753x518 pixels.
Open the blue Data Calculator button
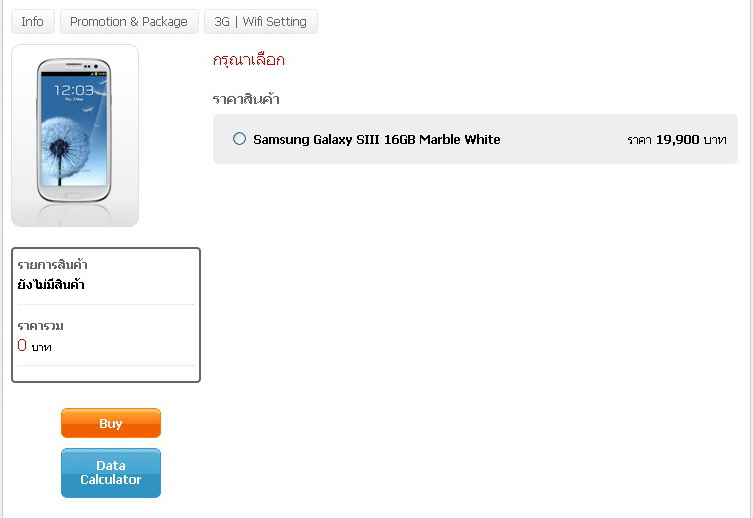click(x=111, y=473)
